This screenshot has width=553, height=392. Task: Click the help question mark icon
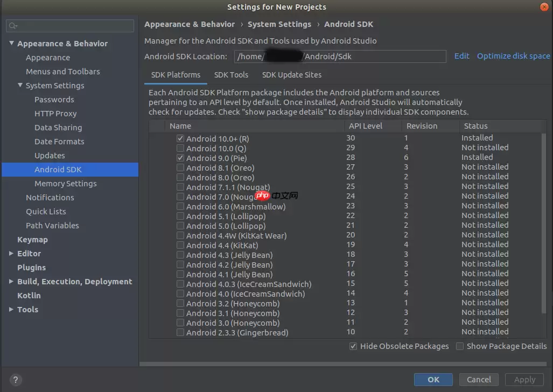pos(16,379)
